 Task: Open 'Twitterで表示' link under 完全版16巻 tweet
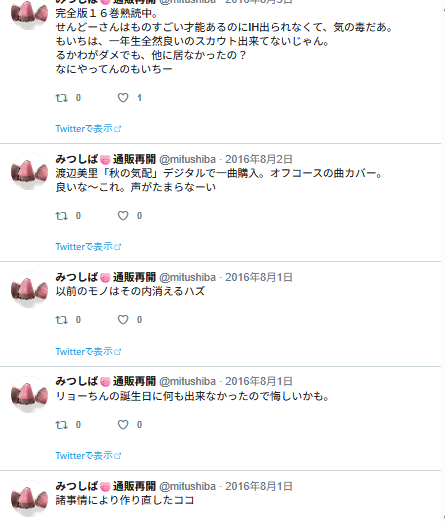(88, 129)
